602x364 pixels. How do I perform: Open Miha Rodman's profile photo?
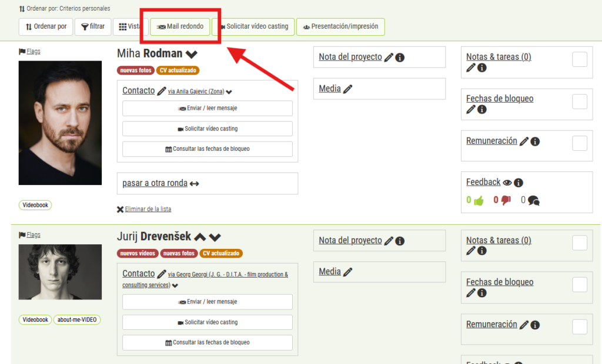point(60,123)
